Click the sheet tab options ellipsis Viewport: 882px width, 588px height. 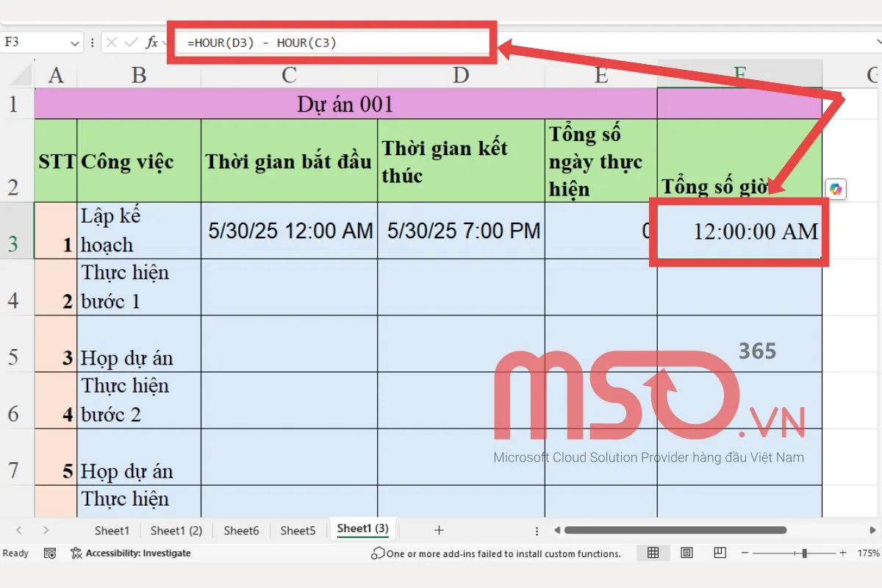[536, 530]
